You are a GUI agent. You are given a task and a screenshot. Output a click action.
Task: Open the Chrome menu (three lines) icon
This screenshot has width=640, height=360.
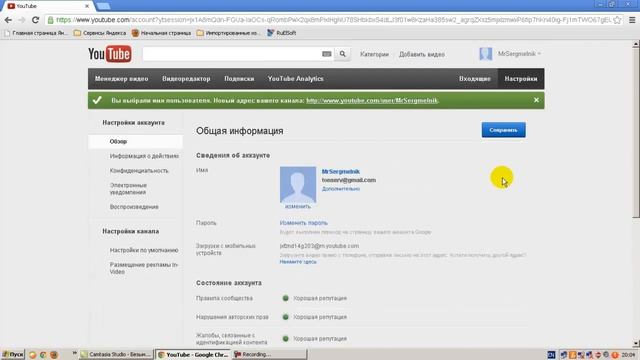(x=632, y=20)
